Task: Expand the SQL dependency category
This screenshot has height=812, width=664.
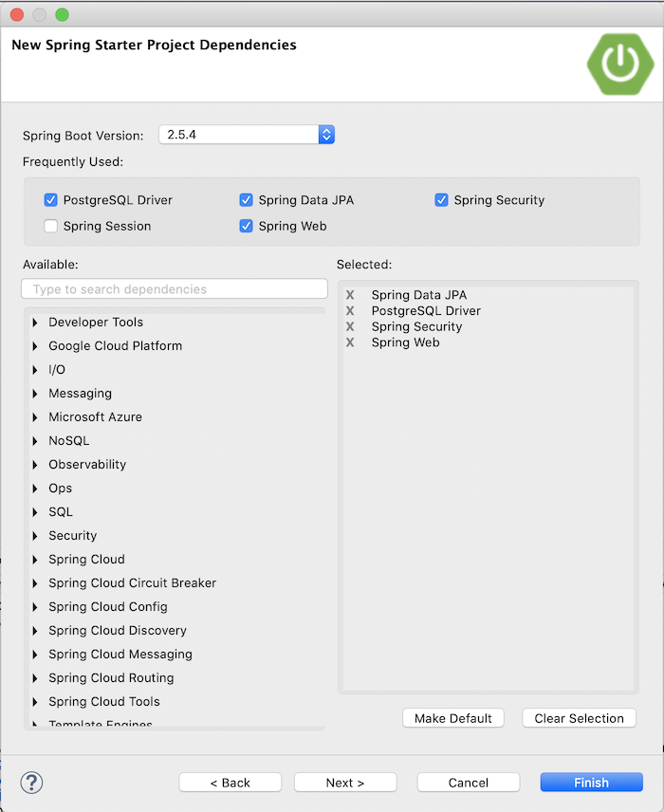Action: (x=35, y=512)
